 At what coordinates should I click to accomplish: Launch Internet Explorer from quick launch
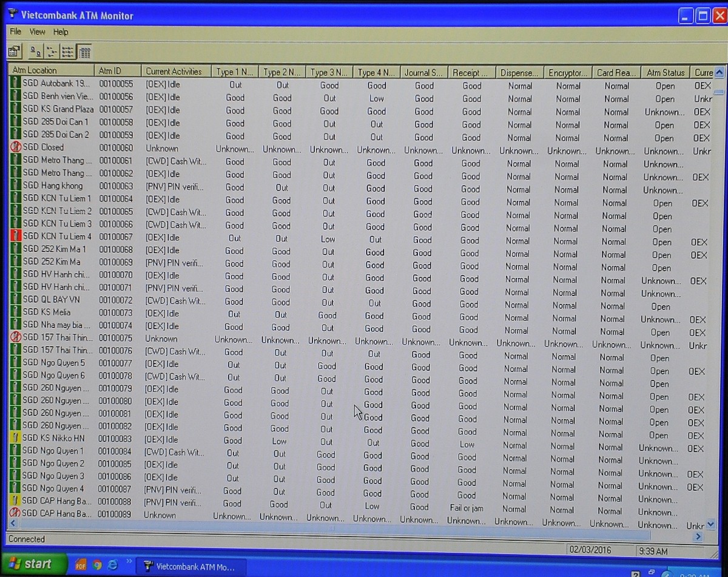112,565
